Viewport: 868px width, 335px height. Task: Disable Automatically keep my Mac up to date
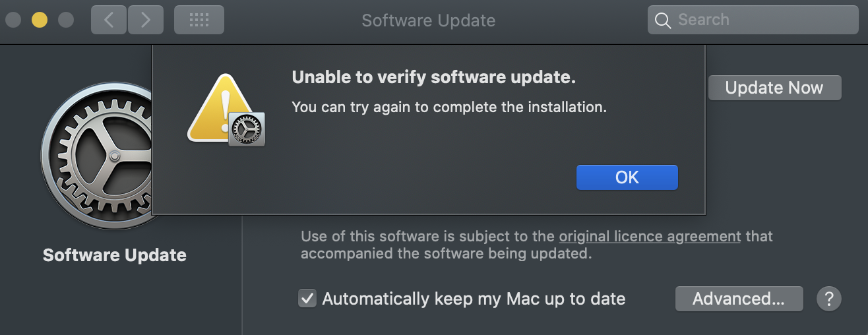[307, 299]
